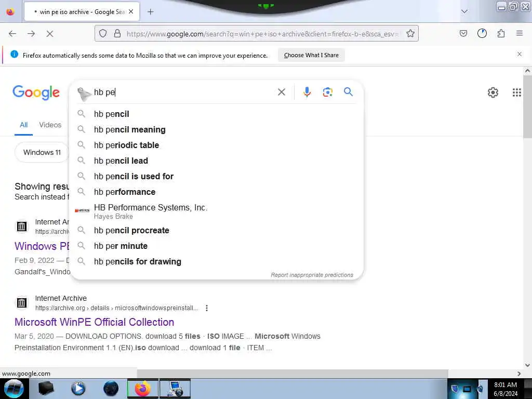Save the page to Pocket
This screenshot has width=532, height=399.
[x=463, y=33]
